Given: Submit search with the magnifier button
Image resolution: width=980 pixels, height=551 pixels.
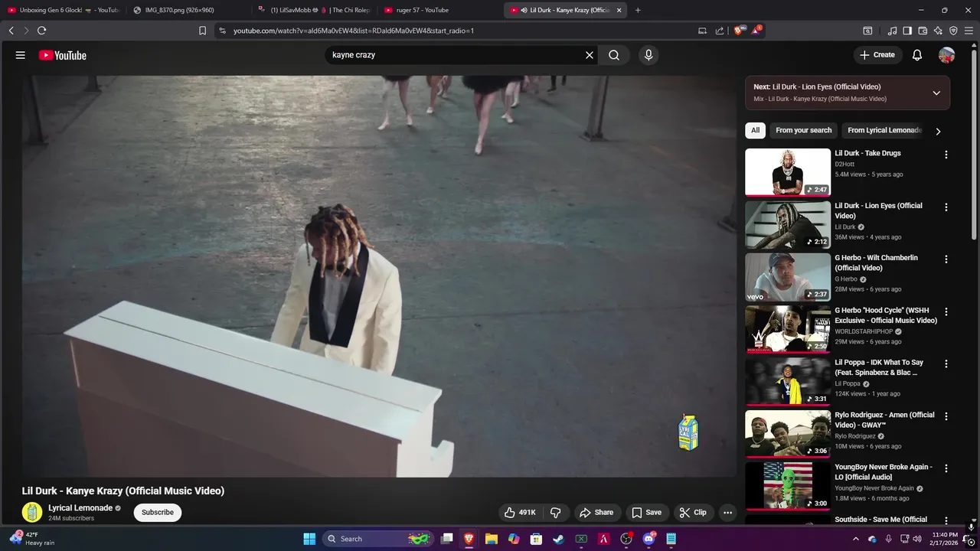Looking at the screenshot, I should (x=614, y=55).
